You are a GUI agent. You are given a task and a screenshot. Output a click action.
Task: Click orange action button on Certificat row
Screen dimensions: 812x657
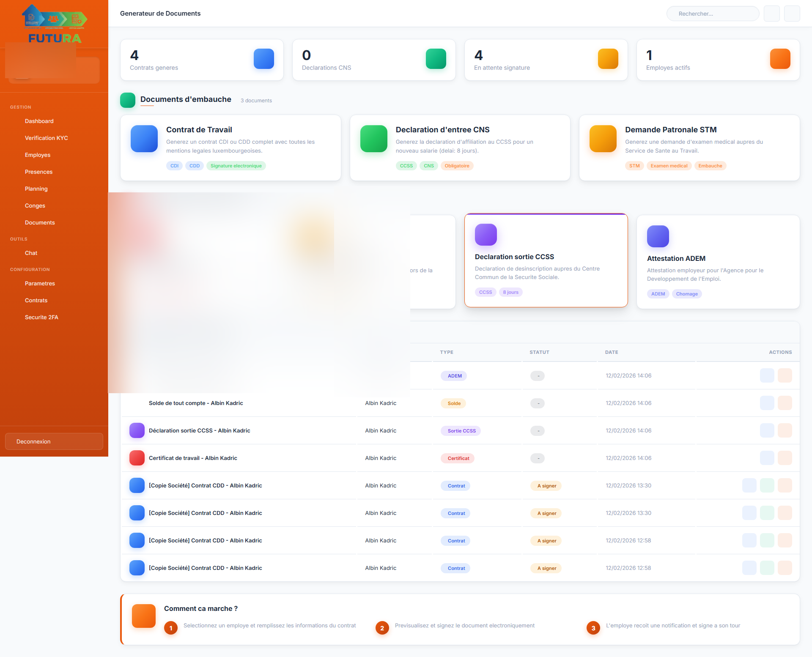785,458
